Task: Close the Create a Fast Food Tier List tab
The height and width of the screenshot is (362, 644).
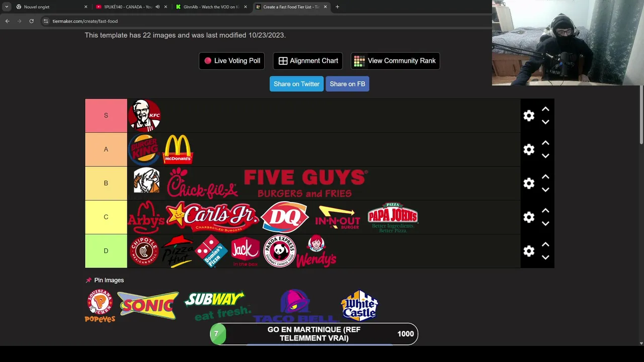Action: (x=325, y=7)
